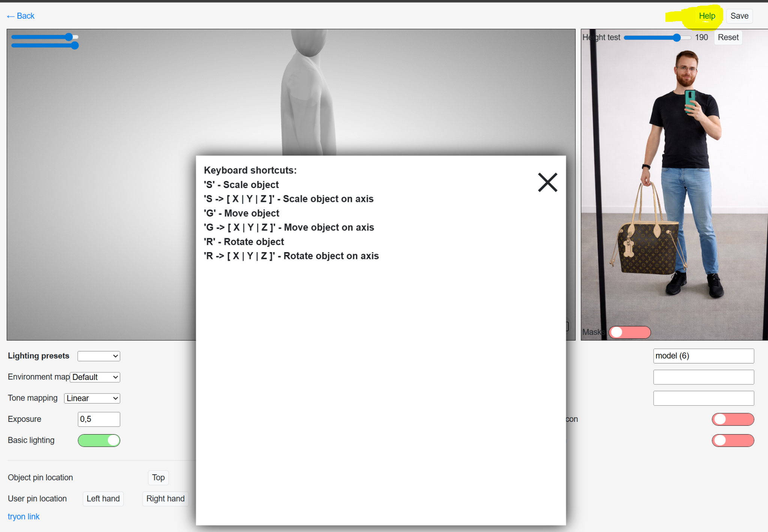Toggle the lower red switch at right

click(733, 441)
